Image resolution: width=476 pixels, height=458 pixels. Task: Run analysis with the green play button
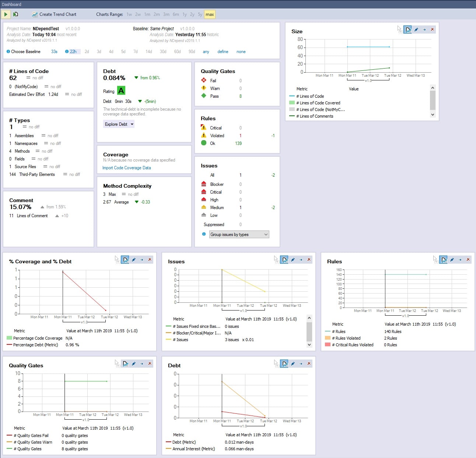pyautogui.click(x=6, y=14)
